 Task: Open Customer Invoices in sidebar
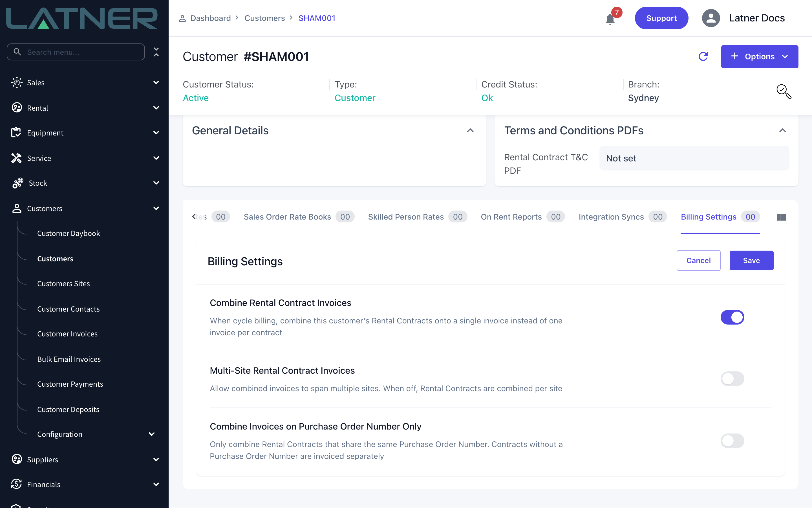tap(67, 334)
